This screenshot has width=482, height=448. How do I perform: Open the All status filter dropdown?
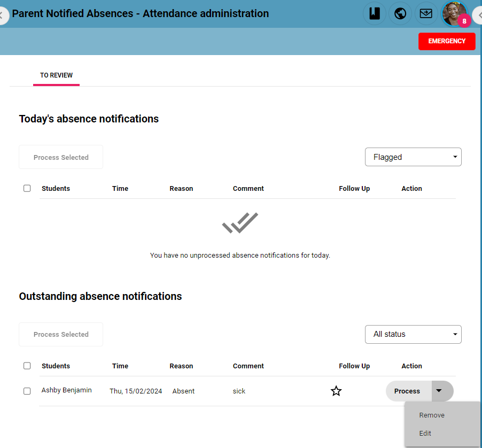click(413, 334)
